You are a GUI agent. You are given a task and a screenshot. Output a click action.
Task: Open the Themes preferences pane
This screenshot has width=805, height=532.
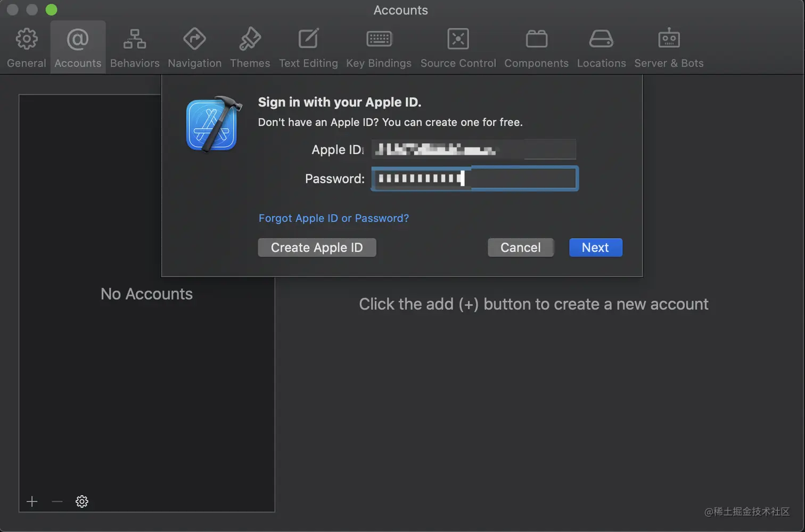[x=250, y=48]
